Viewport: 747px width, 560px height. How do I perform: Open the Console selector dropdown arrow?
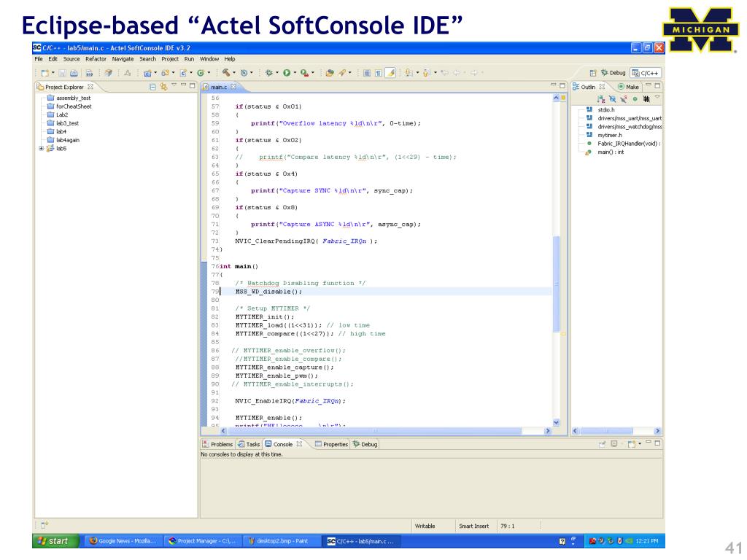click(640, 444)
